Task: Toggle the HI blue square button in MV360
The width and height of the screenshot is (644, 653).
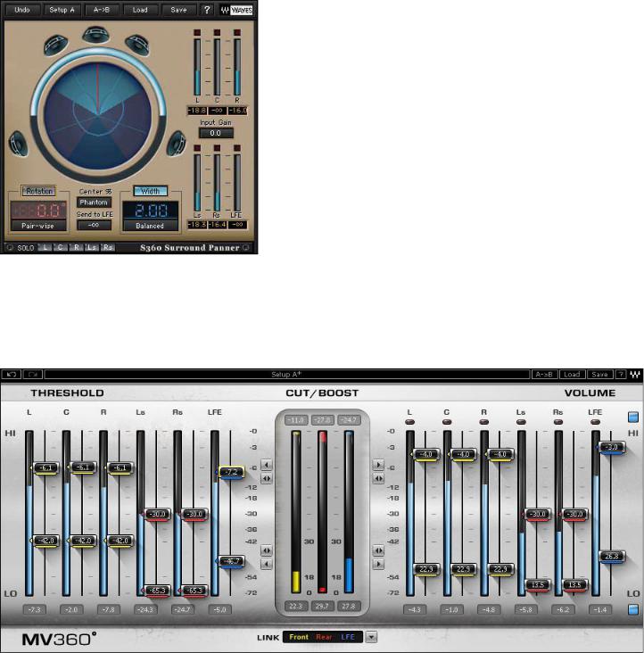Action: (x=632, y=417)
